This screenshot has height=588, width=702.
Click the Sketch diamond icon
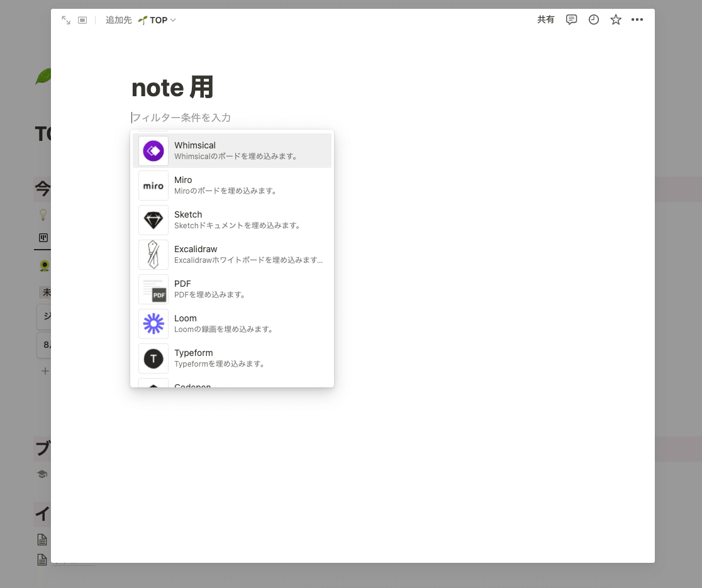[x=153, y=220]
